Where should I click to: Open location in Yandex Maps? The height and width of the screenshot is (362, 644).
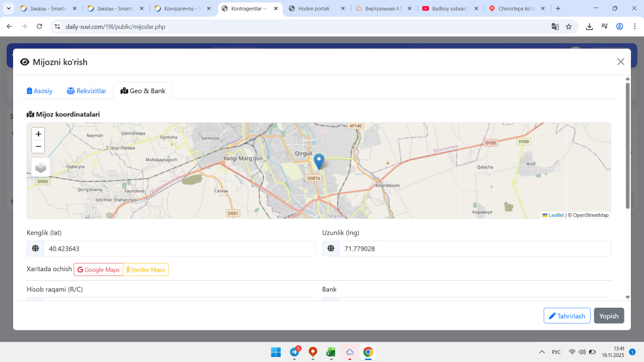[146, 270]
